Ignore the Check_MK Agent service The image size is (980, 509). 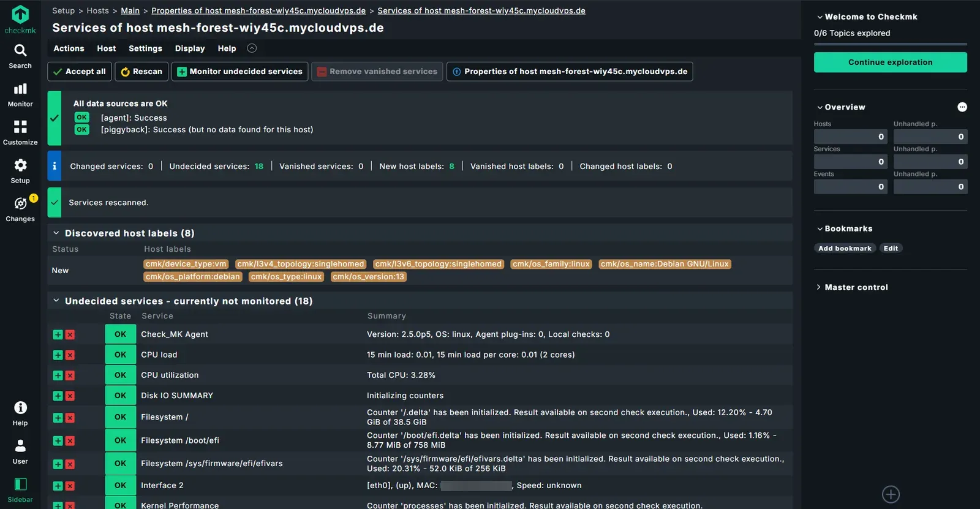click(x=70, y=334)
